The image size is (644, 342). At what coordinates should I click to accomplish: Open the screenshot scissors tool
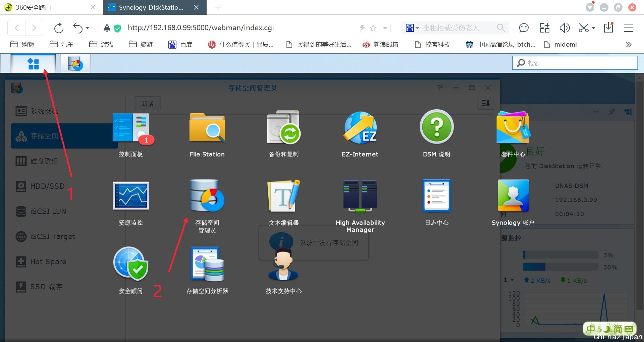[x=584, y=28]
